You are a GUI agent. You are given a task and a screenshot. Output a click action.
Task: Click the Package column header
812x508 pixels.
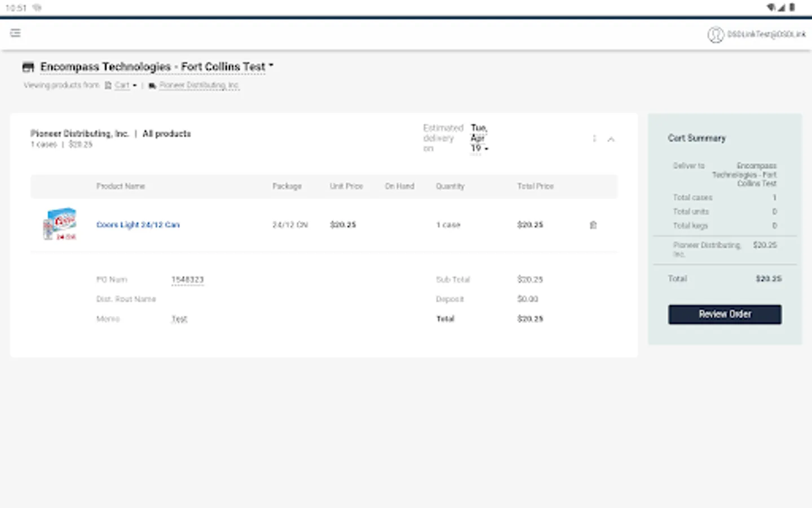pyautogui.click(x=287, y=186)
